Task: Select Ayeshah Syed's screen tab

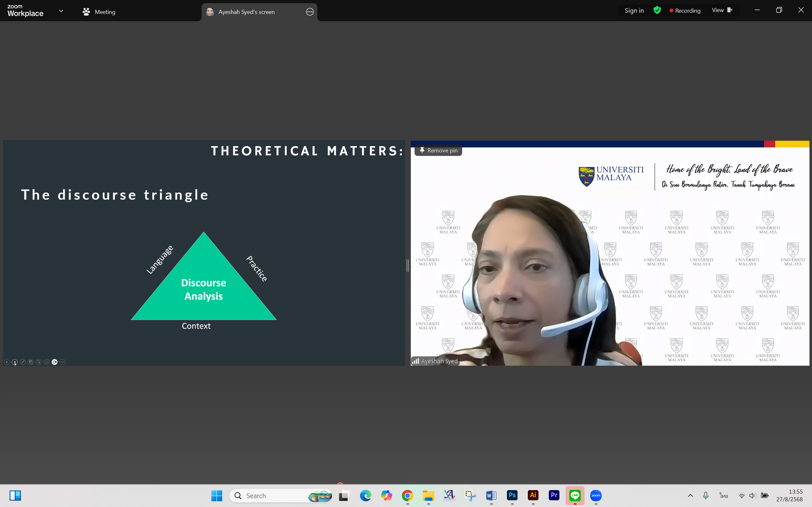Action: (x=246, y=12)
